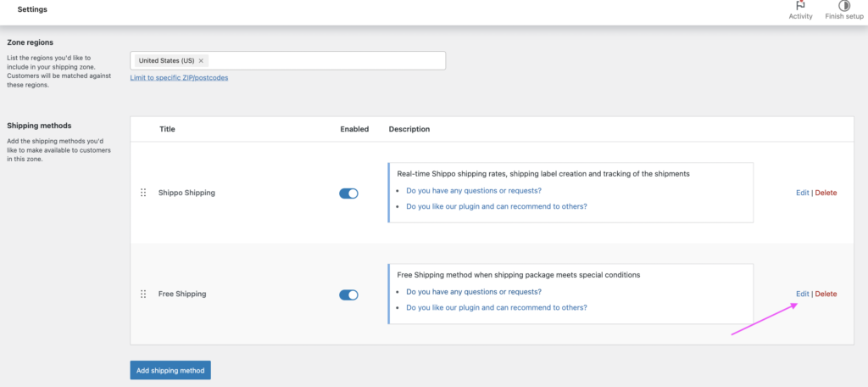Click the Free Shipping method title
The height and width of the screenshot is (387, 868).
click(182, 294)
